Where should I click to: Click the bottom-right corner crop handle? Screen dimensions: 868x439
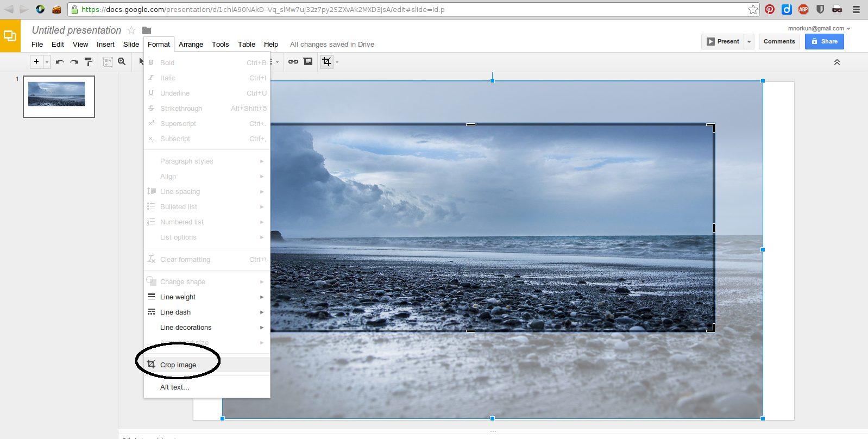pyautogui.click(x=711, y=328)
